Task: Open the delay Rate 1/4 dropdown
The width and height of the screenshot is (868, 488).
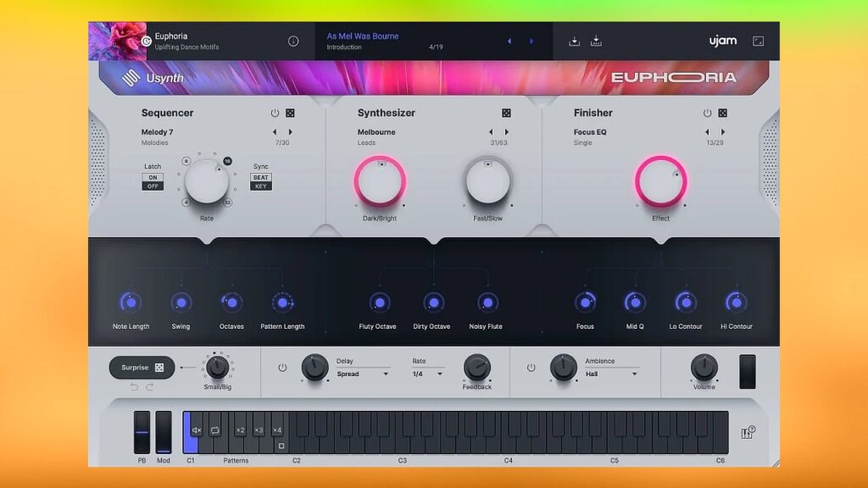Action: (x=426, y=375)
